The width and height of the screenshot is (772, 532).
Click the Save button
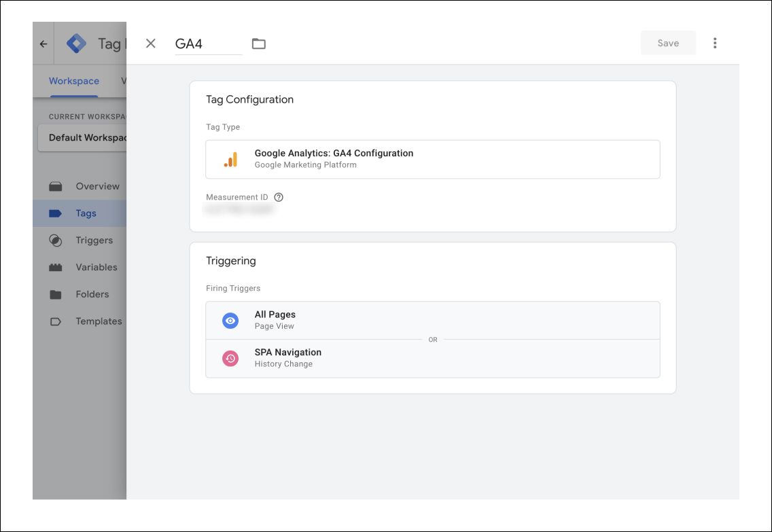[668, 43]
